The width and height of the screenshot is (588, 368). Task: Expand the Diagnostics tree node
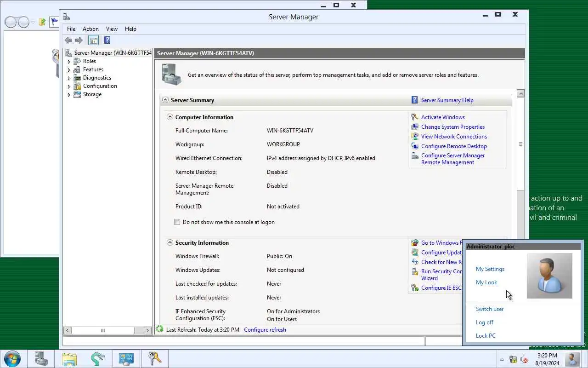(69, 78)
